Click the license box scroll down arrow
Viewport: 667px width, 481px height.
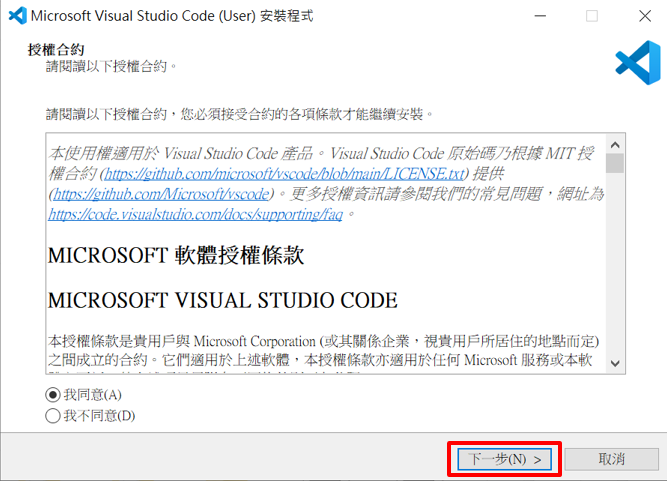[x=615, y=363]
